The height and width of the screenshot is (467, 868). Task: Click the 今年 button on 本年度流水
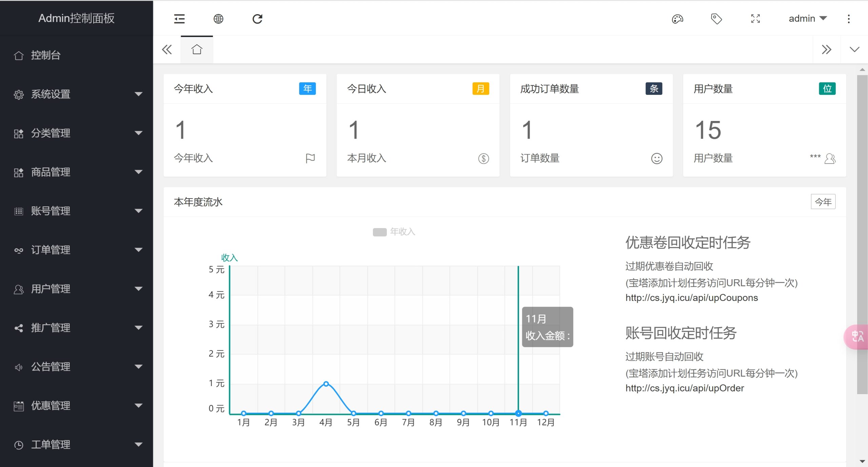(823, 202)
